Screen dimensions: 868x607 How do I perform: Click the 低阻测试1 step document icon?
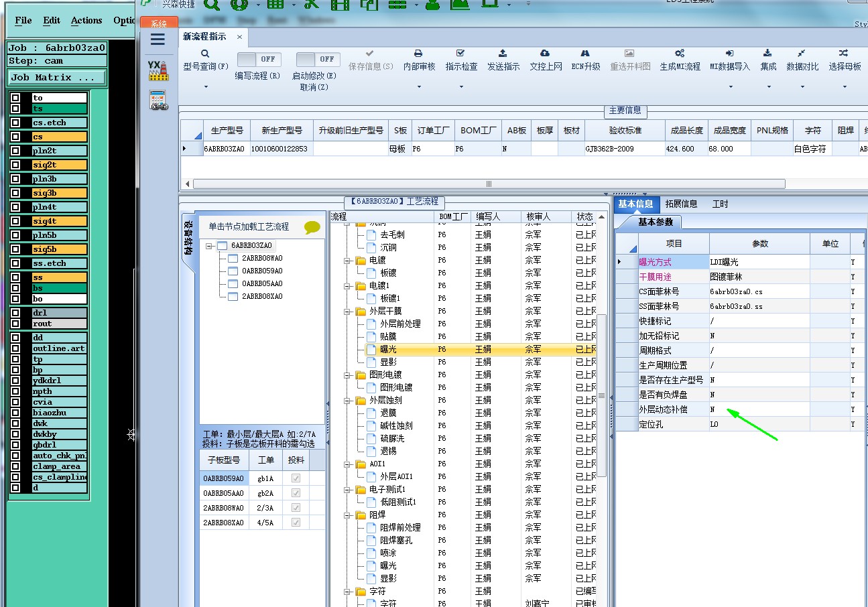371,502
